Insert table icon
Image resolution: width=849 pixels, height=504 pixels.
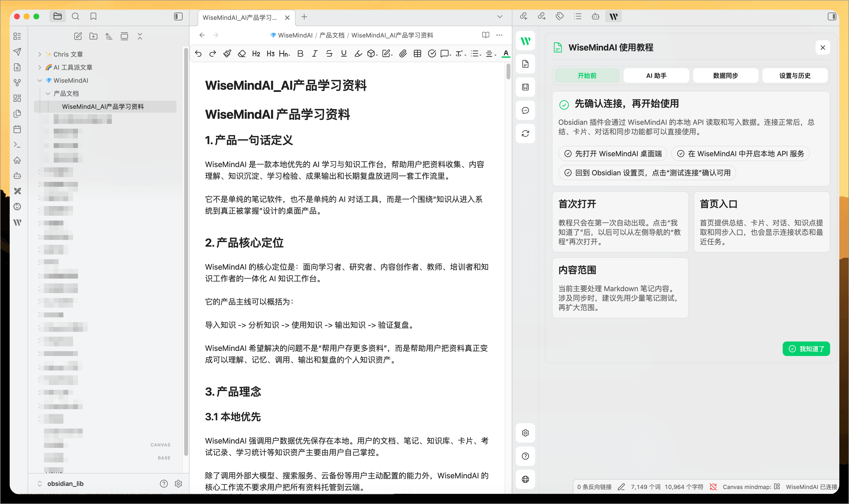pos(417,53)
